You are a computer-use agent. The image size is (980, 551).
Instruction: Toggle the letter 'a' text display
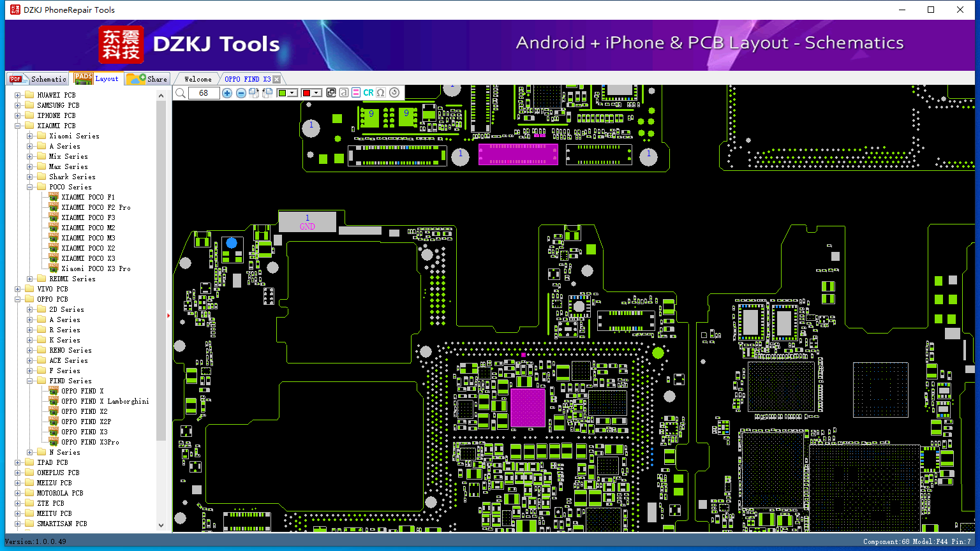tap(344, 92)
